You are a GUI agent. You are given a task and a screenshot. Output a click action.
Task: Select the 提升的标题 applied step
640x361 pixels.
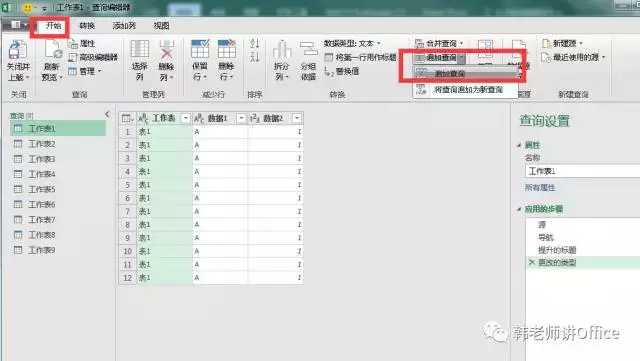(557, 250)
